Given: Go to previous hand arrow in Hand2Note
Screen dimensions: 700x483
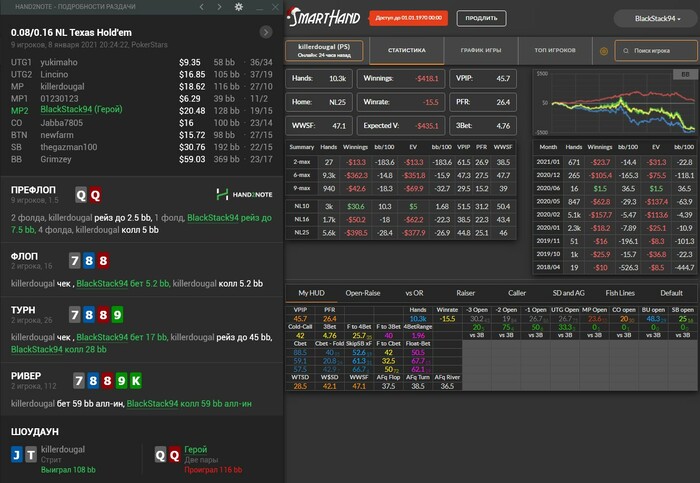Looking at the screenshot, I should tap(202, 7).
